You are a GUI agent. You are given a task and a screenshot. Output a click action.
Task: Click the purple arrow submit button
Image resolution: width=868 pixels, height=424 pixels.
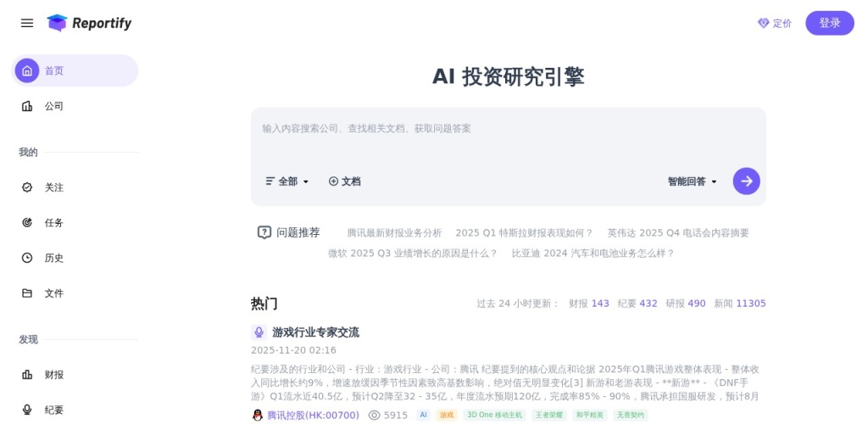[x=746, y=181]
